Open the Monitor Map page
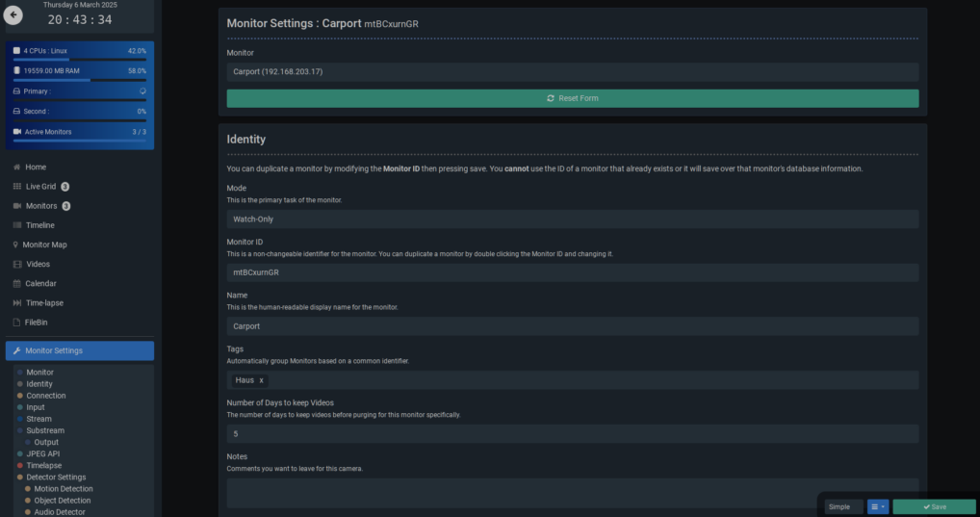The height and width of the screenshot is (517, 980). coord(44,245)
